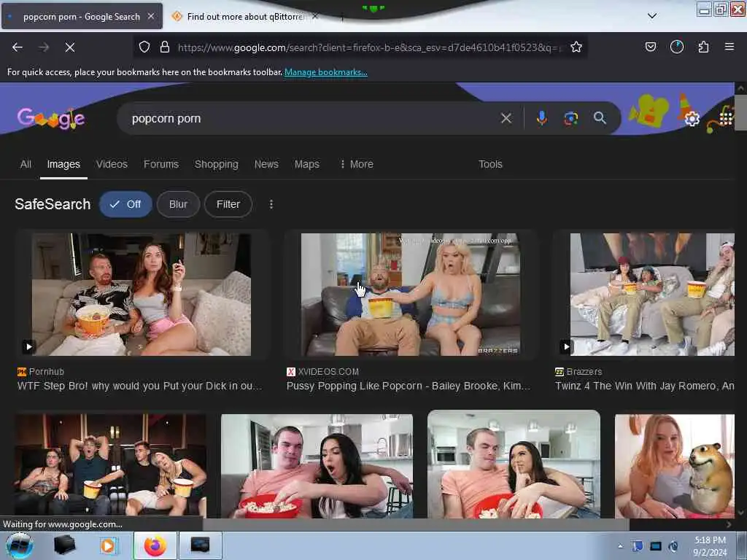Launch the media player from taskbar
This screenshot has width=747, height=560.
(109, 545)
